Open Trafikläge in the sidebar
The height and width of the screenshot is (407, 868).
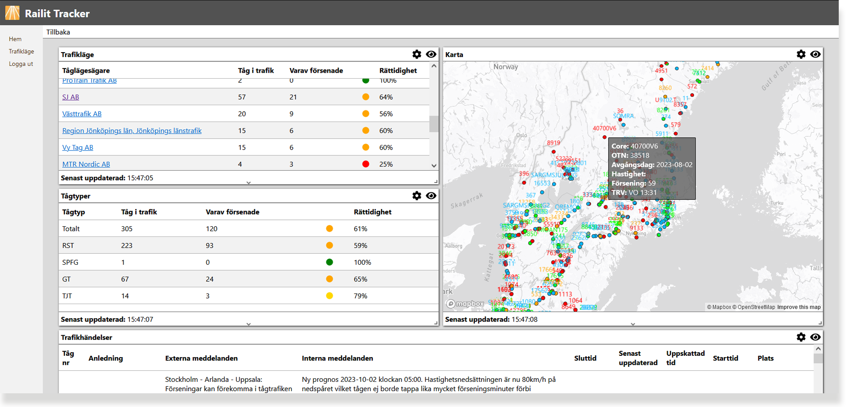pos(21,51)
